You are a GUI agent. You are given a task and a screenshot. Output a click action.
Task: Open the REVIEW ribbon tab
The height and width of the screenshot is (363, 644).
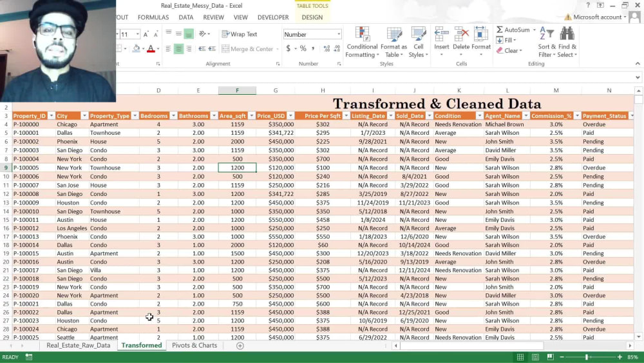214,17
